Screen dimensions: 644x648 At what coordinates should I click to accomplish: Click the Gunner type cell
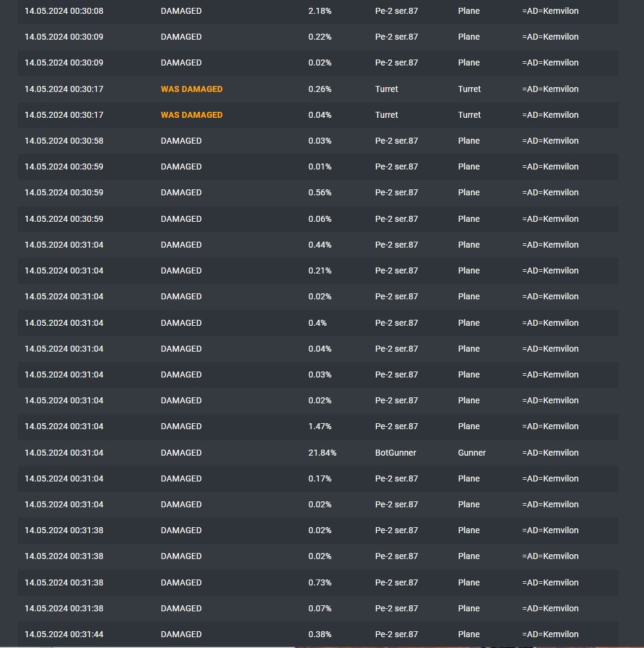tap(471, 453)
